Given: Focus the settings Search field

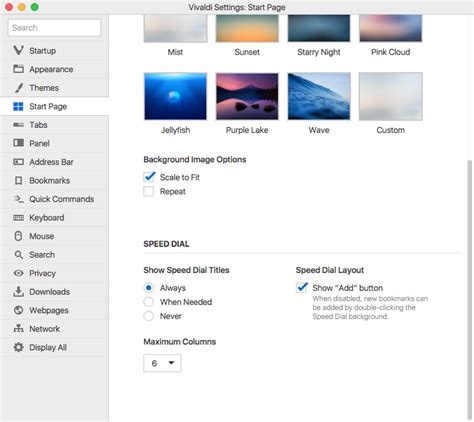Looking at the screenshot, I should click(54, 27).
